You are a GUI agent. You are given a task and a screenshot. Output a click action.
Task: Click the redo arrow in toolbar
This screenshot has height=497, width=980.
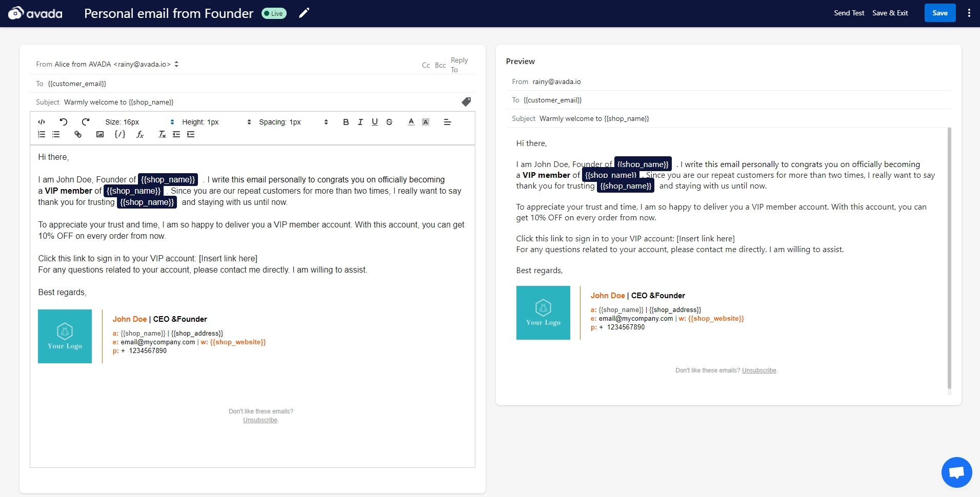pyautogui.click(x=86, y=122)
